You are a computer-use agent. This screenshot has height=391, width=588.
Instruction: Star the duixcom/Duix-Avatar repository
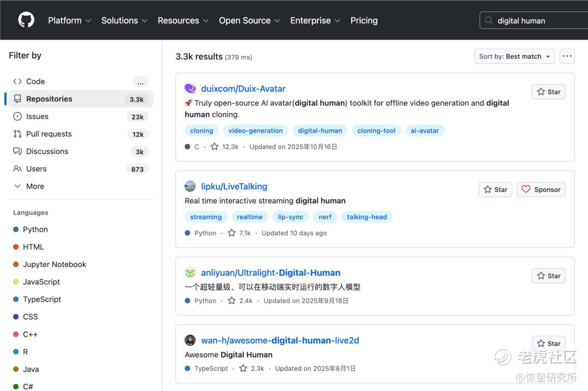(x=548, y=92)
